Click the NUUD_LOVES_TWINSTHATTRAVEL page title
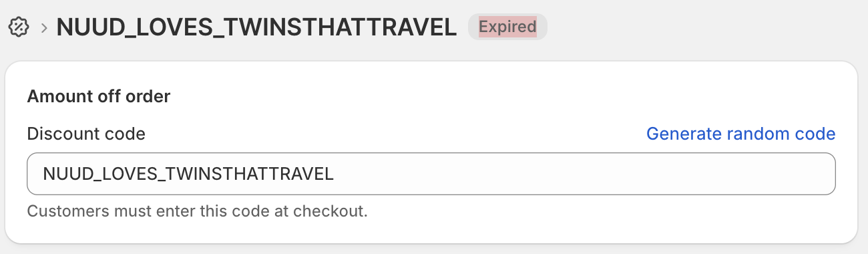Viewport: 868px width, 254px height. point(257,27)
